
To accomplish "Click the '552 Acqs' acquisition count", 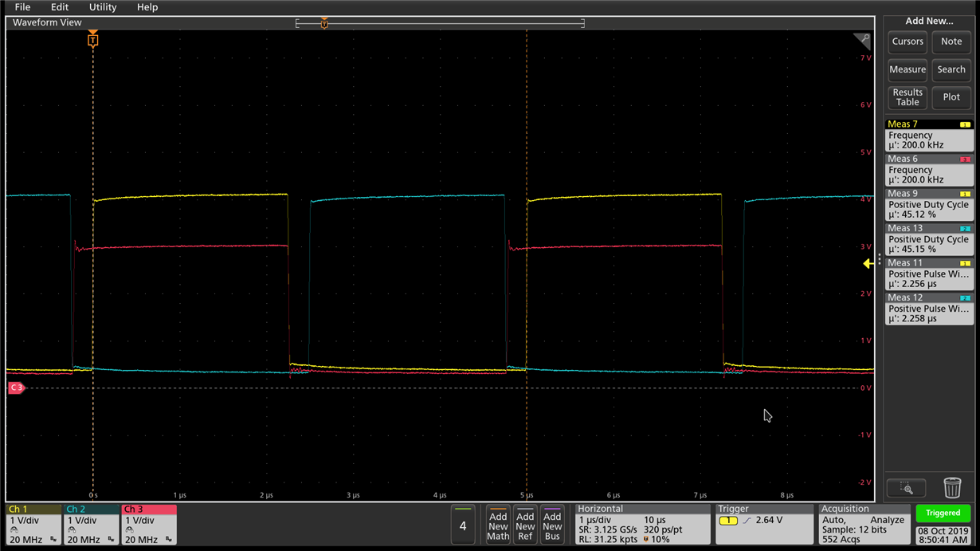I will 842,540.
